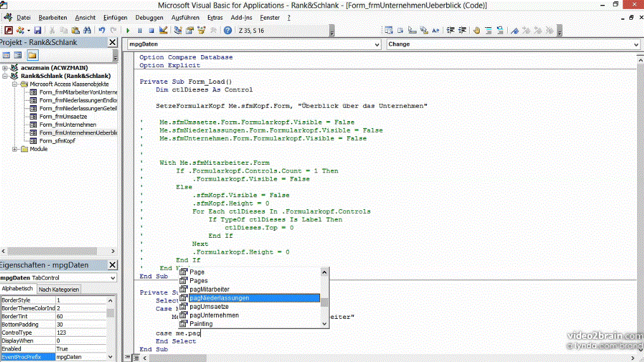644x362 pixels.
Task: Open the Extras menu
Action: coord(215,18)
